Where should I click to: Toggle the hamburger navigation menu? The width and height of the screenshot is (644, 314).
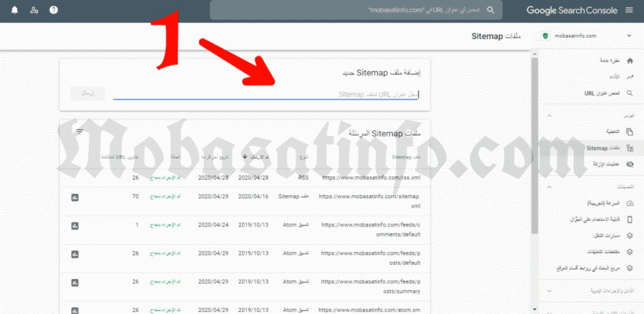pyautogui.click(x=629, y=10)
